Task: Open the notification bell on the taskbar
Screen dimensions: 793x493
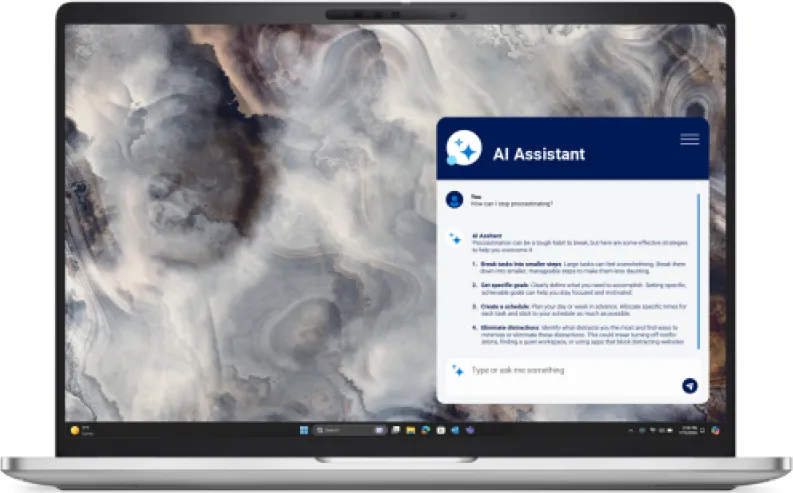Action: click(x=702, y=430)
